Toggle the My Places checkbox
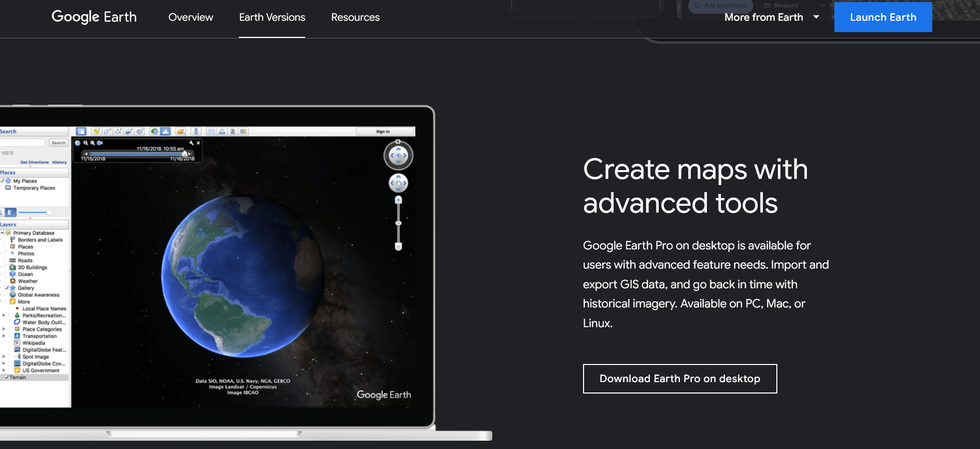980x449 pixels. [x=3, y=181]
